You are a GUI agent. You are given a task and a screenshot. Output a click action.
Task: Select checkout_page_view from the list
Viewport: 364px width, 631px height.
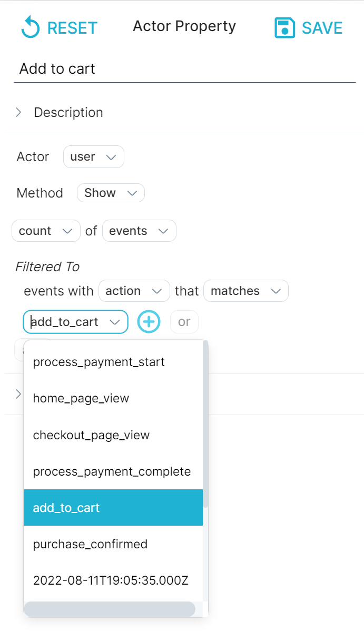(x=113, y=435)
